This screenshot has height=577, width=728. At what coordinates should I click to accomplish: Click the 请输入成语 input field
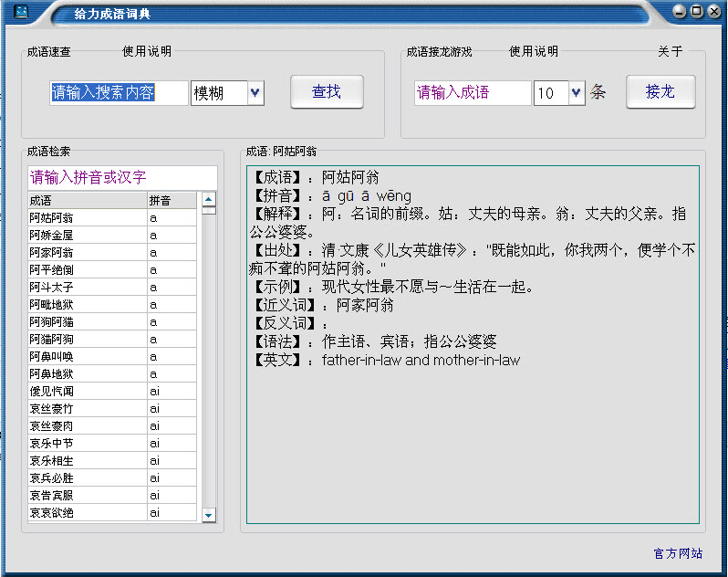(473, 92)
